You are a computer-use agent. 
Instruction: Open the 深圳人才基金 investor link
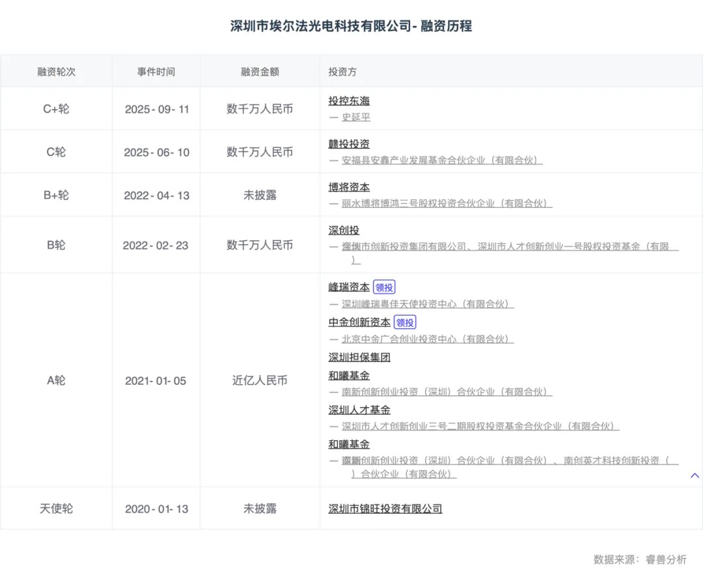pyautogui.click(x=359, y=410)
